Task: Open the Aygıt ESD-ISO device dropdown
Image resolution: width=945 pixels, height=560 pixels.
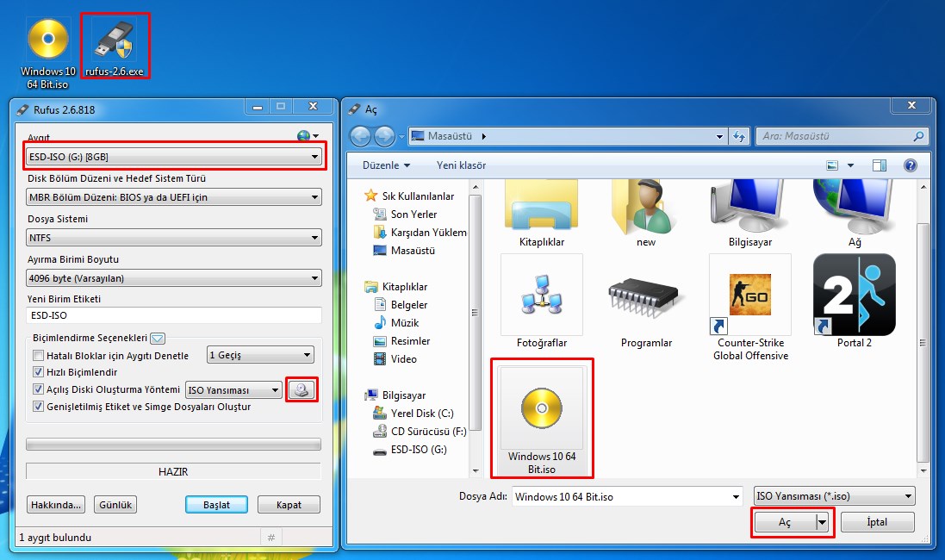Action: tap(175, 157)
